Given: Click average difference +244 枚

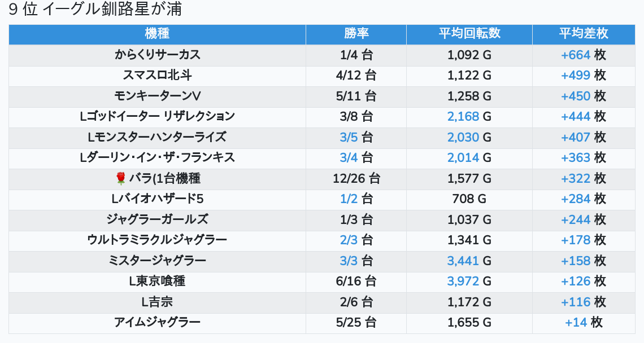Looking at the screenshot, I should coord(584,219).
